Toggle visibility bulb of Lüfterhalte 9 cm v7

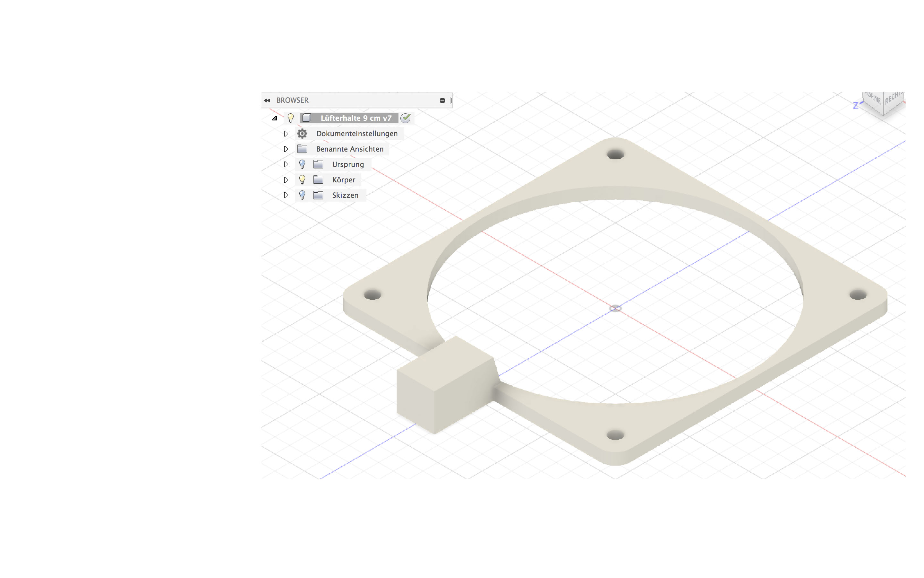coord(291,118)
